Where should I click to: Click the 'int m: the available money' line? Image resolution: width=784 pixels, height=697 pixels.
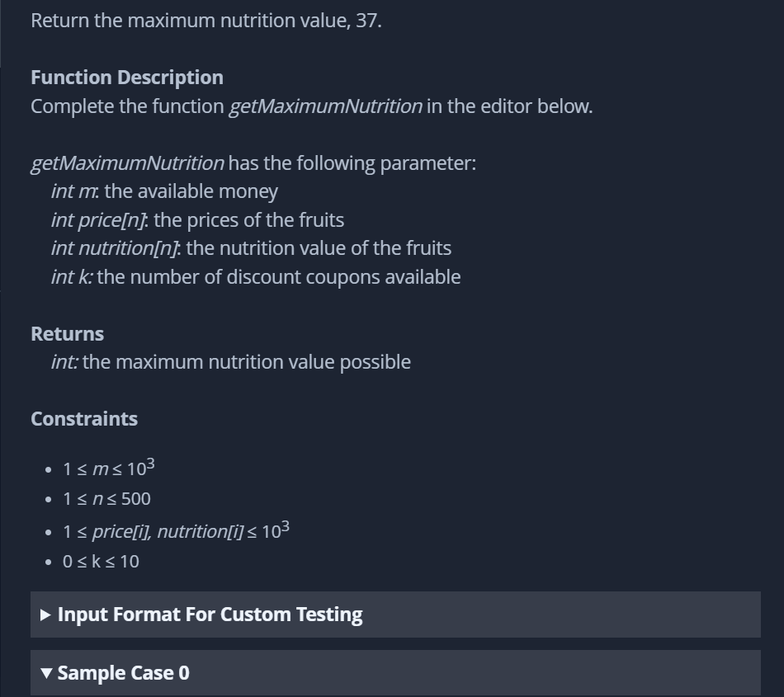tap(164, 191)
